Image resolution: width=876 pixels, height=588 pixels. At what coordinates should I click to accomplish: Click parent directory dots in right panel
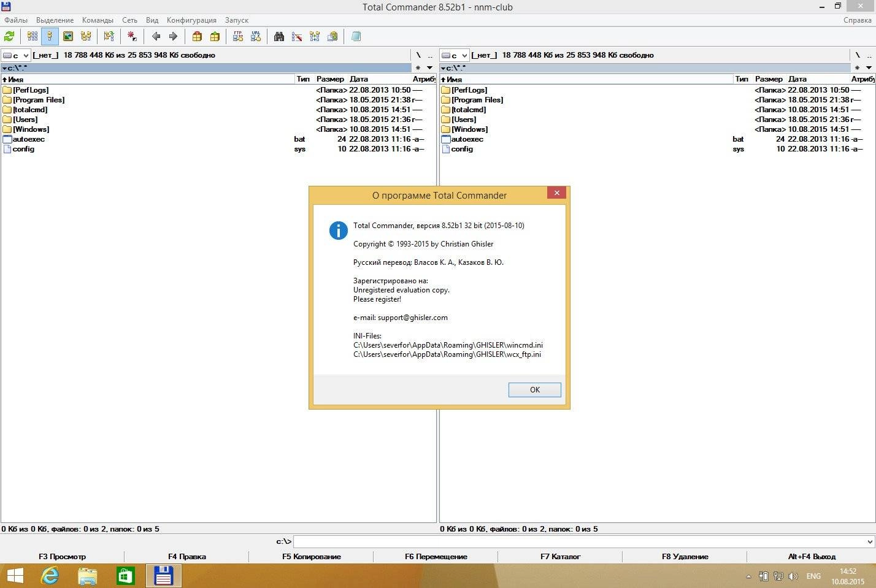pyautogui.click(x=869, y=55)
